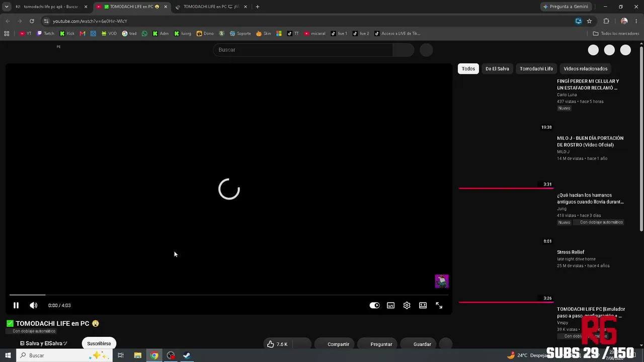This screenshot has height=362, width=644.
Task: Click the video progress bar
Action: [x=229, y=295]
